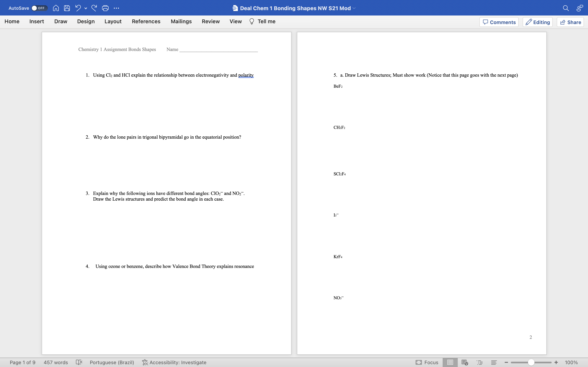The height and width of the screenshot is (367, 588).
Task: Adjust the zoom slider handle
Action: tap(531, 362)
